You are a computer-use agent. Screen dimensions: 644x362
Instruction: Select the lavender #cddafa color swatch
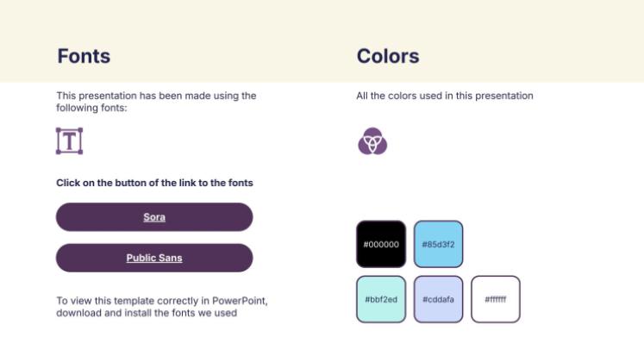coord(438,299)
